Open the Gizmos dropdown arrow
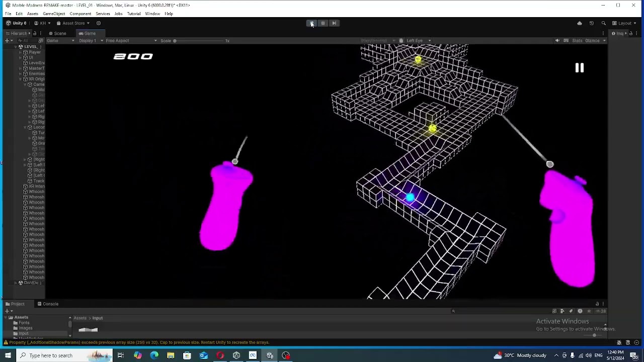The image size is (644, 362). [x=604, y=41]
